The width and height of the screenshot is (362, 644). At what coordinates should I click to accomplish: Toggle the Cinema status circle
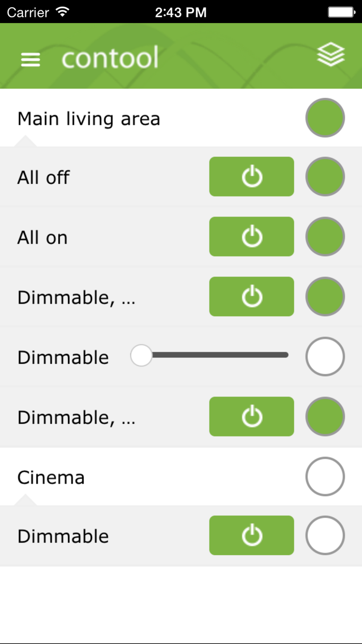325,477
